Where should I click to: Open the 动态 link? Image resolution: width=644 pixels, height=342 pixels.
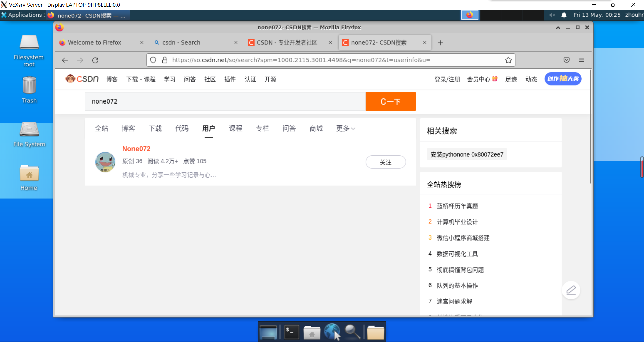tap(531, 79)
